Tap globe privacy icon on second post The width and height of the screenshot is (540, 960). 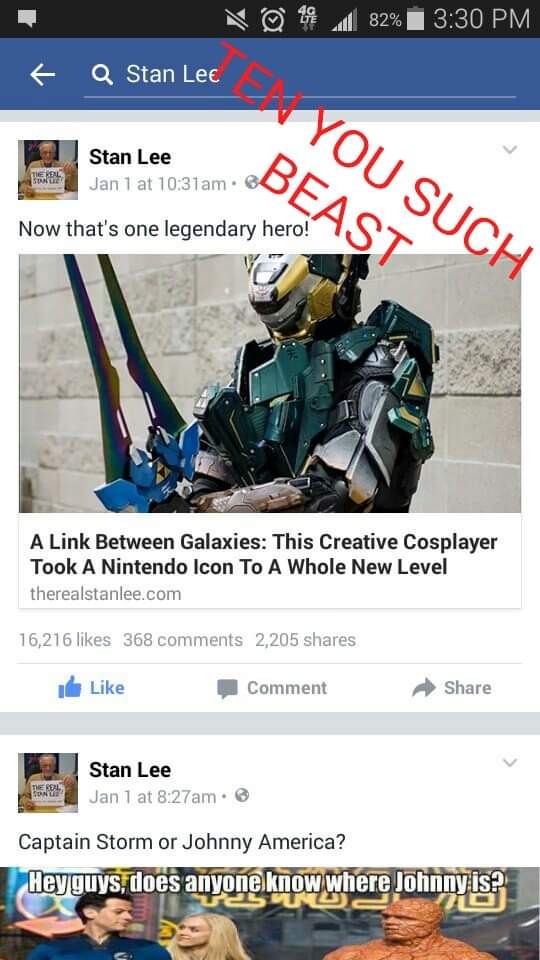pyautogui.click(x=242, y=795)
